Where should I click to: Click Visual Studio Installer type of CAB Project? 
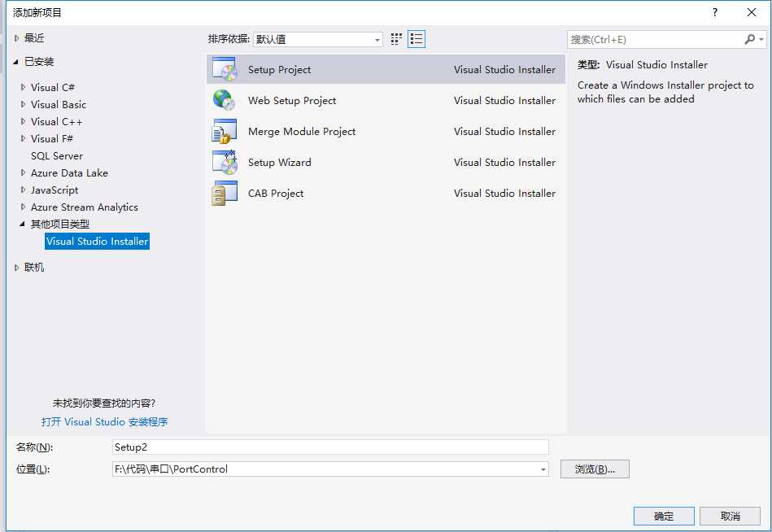(x=504, y=194)
